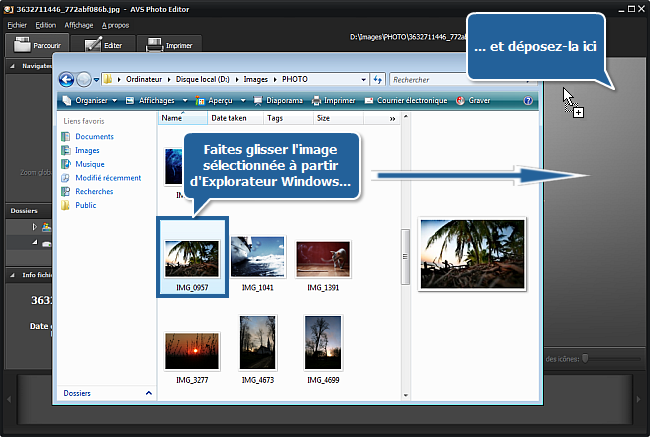Click the Graver burn button
Image resolution: width=650 pixels, height=437 pixels.
[473, 100]
